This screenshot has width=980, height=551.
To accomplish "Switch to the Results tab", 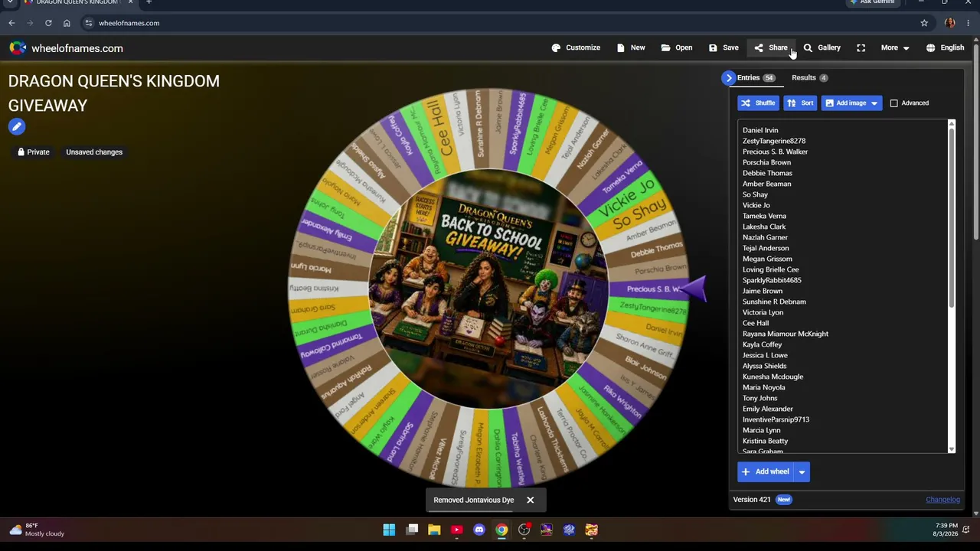I will [x=809, y=77].
